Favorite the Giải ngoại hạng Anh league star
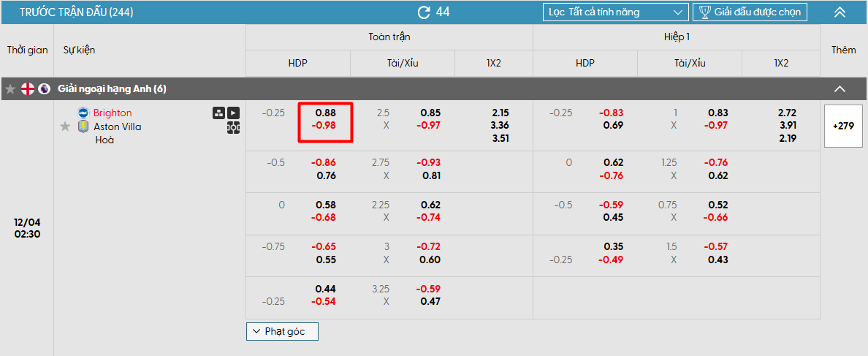The image size is (868, 356). pos(10,89)
